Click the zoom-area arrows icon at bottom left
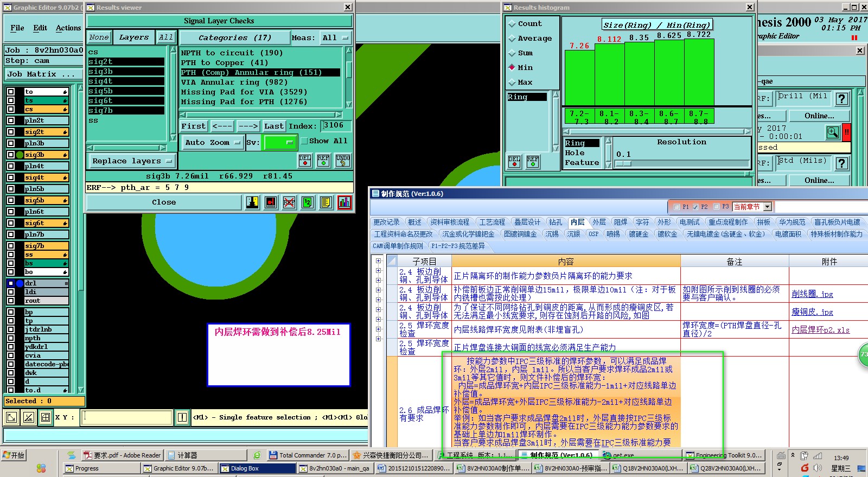868x477 pixels. (11, 417)
